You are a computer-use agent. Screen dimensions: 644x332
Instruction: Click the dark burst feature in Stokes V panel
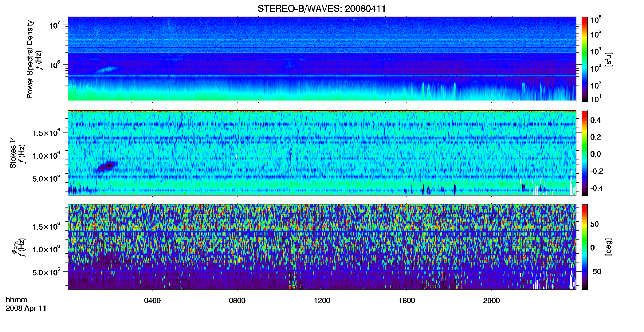[x=106, y=166]
